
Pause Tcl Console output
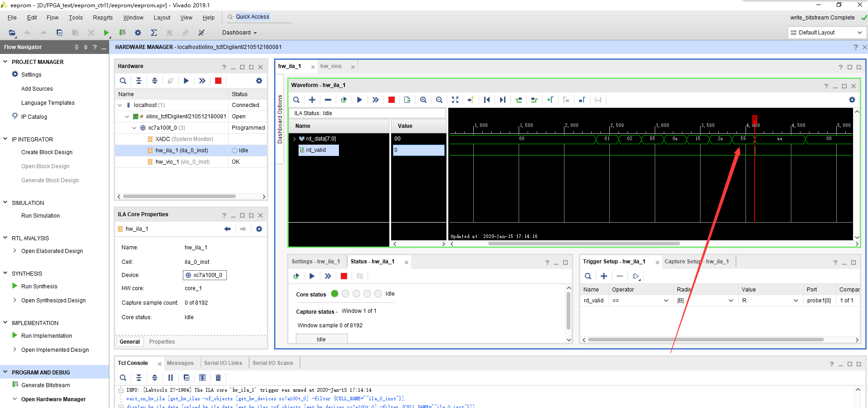coord(171,378)
